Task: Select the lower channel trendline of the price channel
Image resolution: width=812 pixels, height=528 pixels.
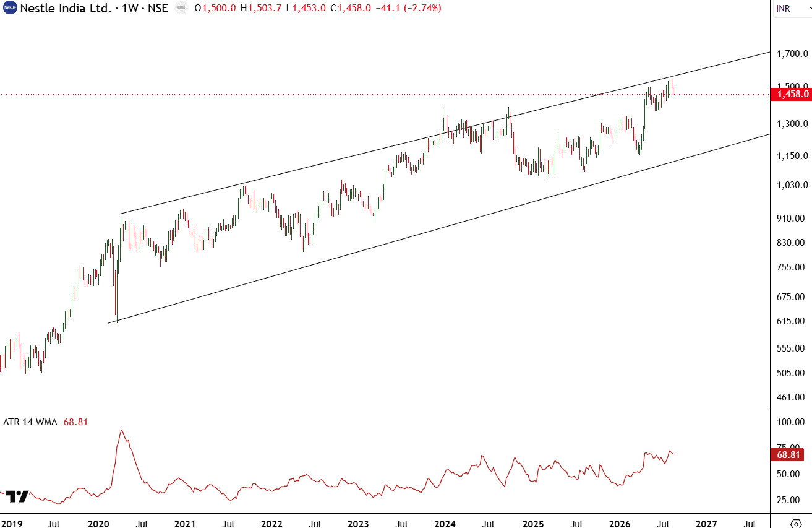Action: click(439, 228)
